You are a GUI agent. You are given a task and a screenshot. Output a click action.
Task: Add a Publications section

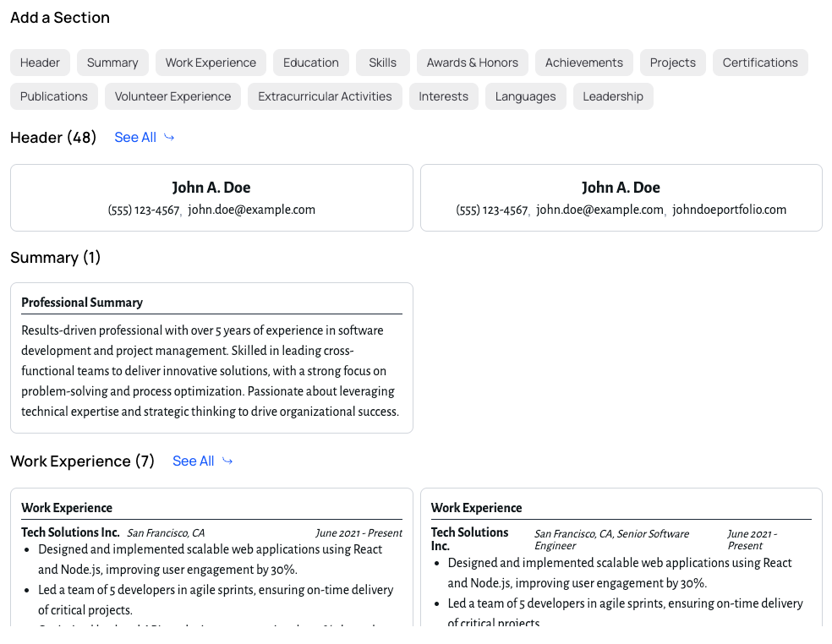point(53,96)
